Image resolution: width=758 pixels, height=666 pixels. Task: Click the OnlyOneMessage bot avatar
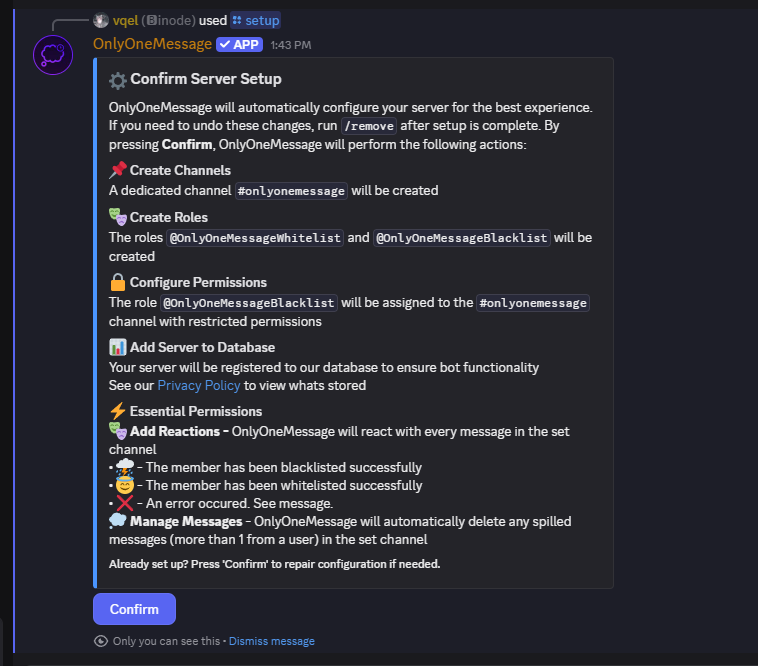[x=53, y=55]
